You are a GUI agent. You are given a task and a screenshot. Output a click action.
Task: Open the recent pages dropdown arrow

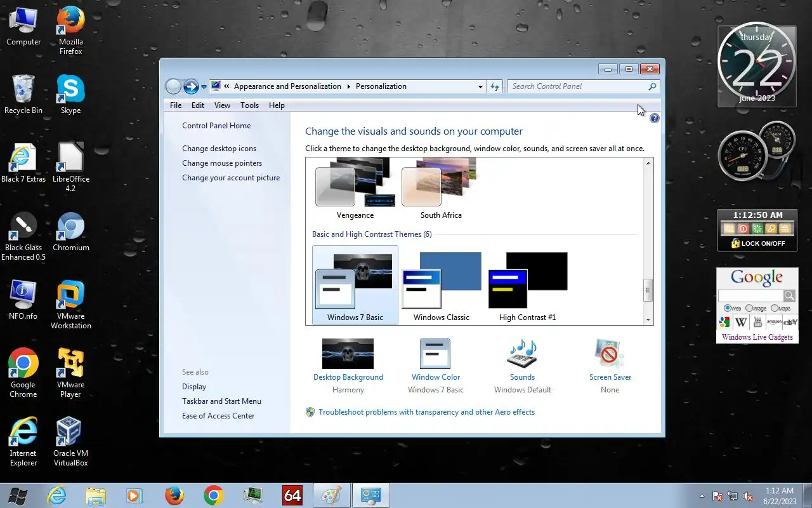[x=204, y=87]
